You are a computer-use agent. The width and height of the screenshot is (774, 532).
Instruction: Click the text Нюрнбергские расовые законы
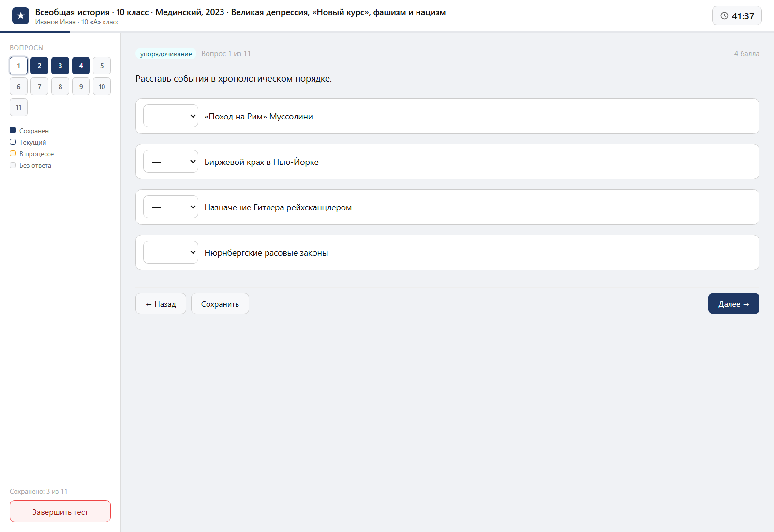266,253
